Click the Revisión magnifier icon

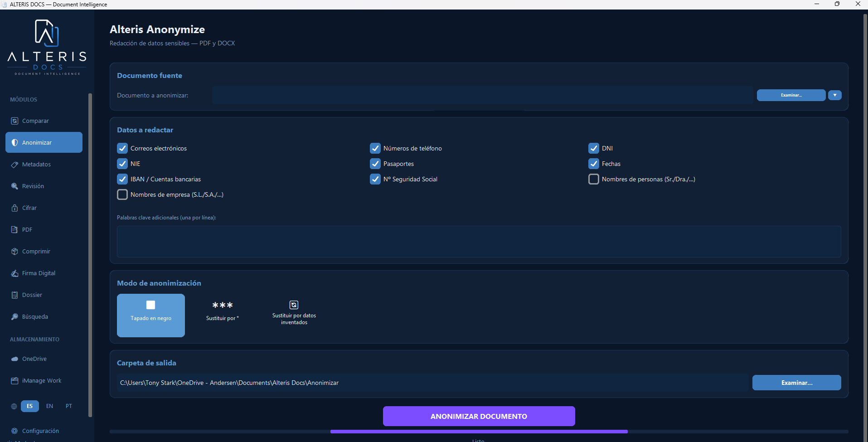click(x=15, y=186)
